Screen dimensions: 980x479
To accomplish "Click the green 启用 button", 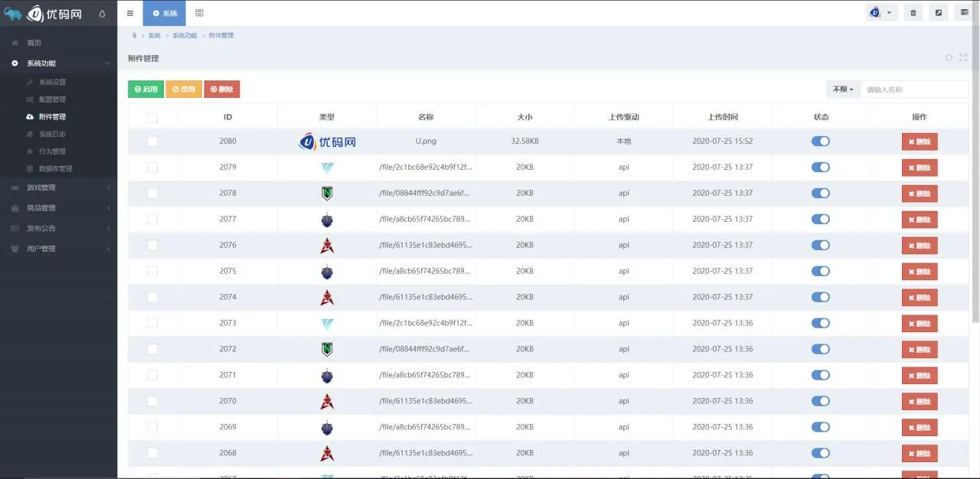I will tap(145, 90).
